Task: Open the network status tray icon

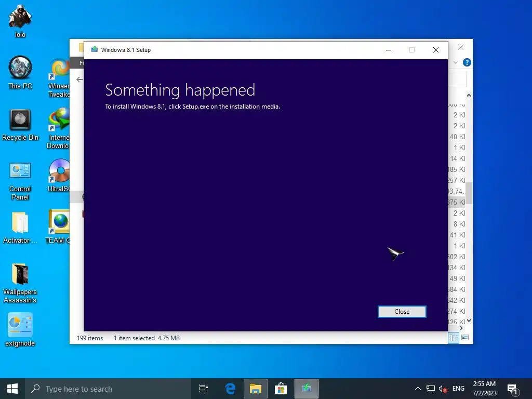Action: [x=431, y=389]
